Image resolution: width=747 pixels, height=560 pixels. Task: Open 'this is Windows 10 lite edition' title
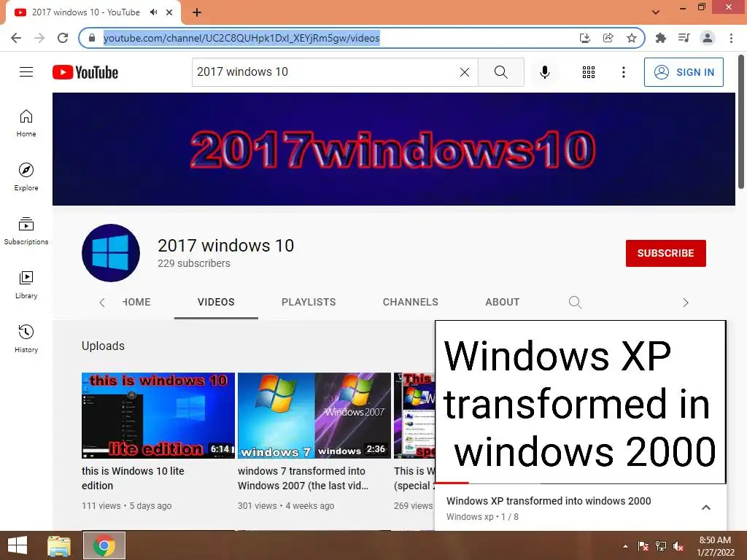tap(133, 478)
